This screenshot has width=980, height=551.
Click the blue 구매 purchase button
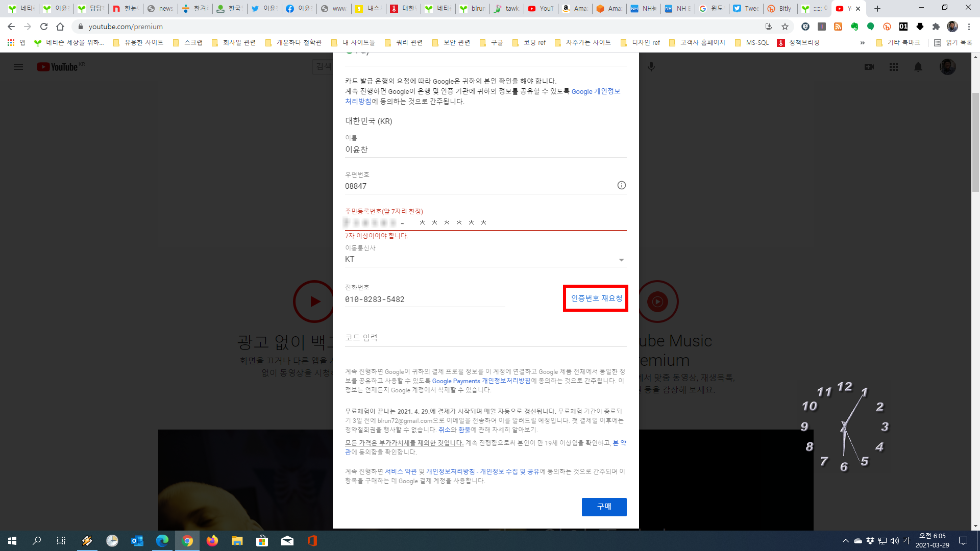click(604, 507)
